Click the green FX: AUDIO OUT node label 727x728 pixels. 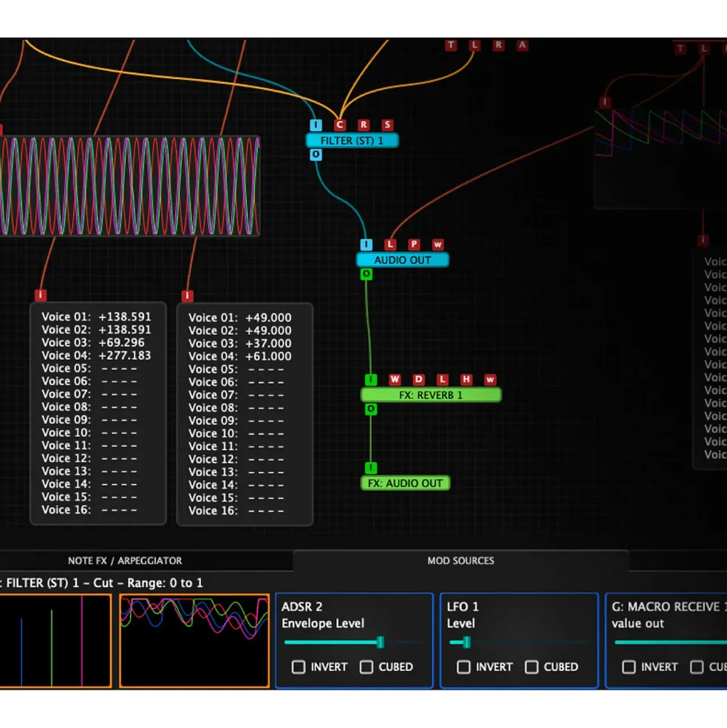tap(406, 483)
